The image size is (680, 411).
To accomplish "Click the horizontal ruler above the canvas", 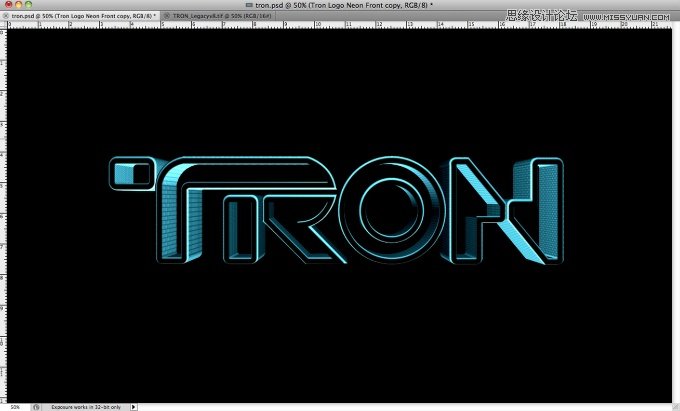I will (x=340, y=25).
